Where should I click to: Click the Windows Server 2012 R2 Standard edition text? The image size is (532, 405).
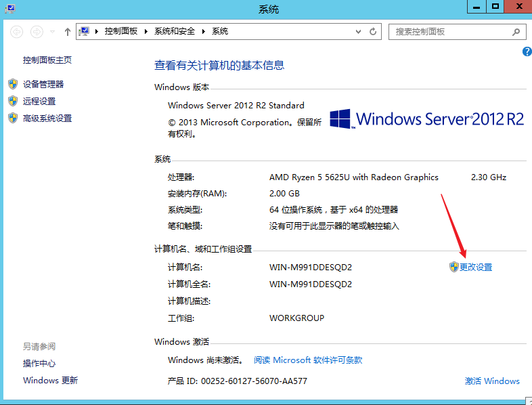pyautogui.click(x=236, y=105)
